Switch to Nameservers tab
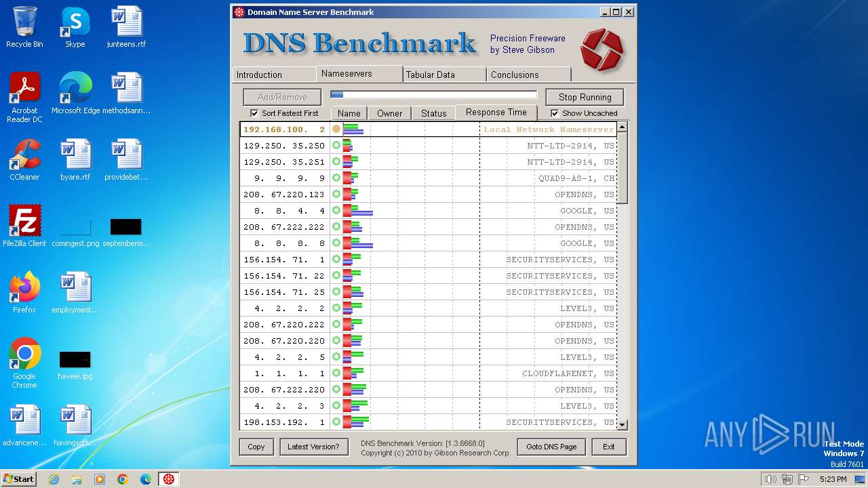The height and width of the screenshot is (488, 868). click(359, 73)
